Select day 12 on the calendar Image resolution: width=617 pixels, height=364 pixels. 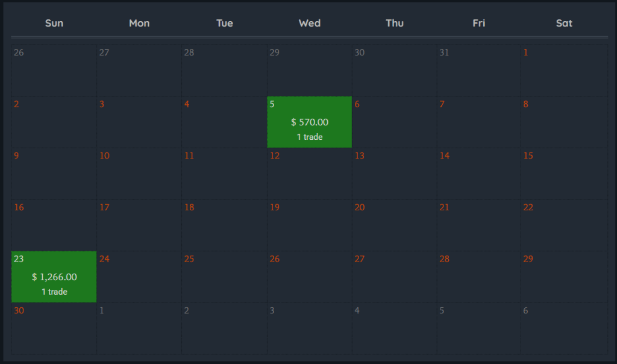310,174
